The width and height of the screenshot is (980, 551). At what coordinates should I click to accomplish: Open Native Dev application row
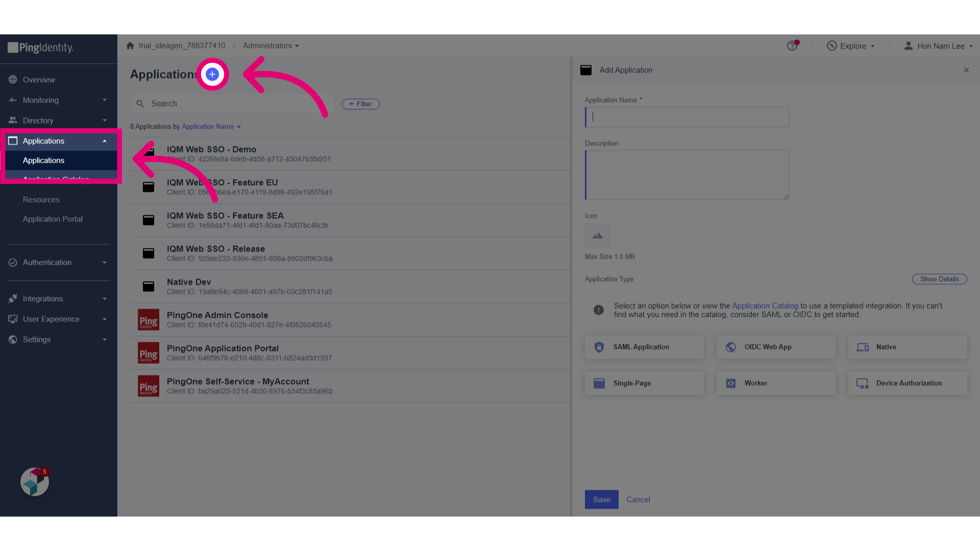click(x=351, y=287)
